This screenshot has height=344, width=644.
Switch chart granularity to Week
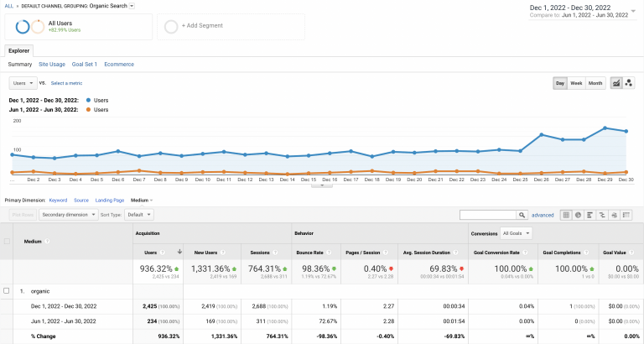pos(576,83)
